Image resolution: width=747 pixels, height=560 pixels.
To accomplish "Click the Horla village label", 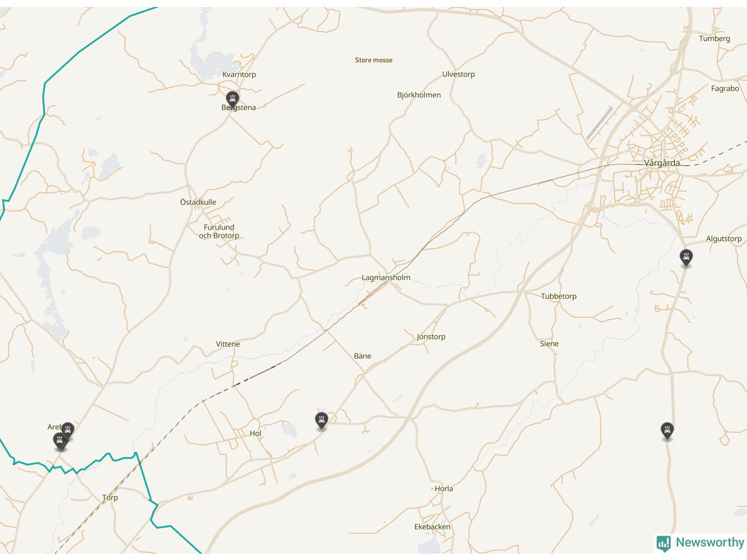I will [444, 489].
